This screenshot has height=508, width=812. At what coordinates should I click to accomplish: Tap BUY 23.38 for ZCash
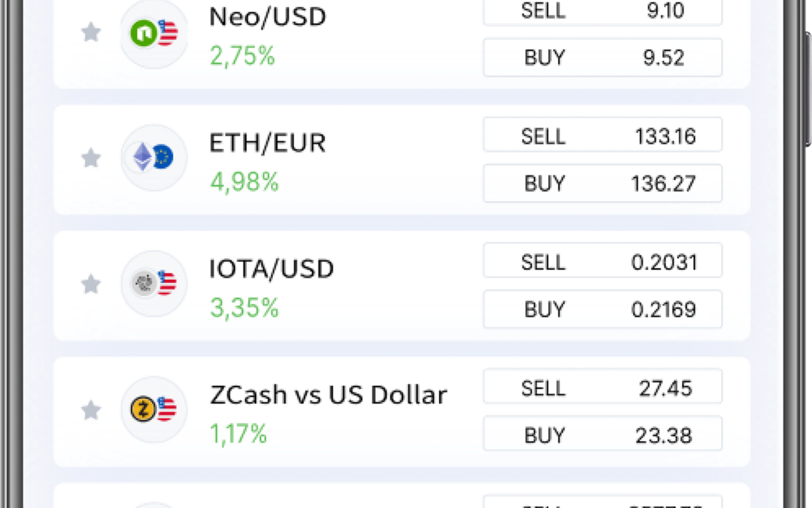pyautogui.click(x=602, y=435)
